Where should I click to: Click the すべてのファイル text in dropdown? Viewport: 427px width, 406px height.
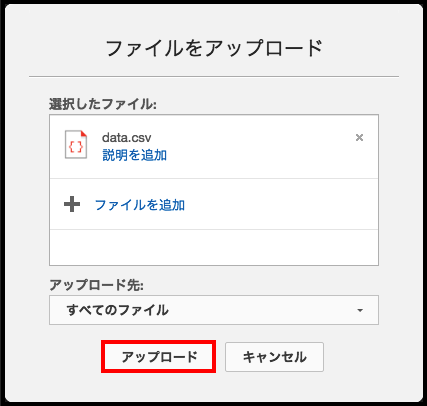point(118,310)
